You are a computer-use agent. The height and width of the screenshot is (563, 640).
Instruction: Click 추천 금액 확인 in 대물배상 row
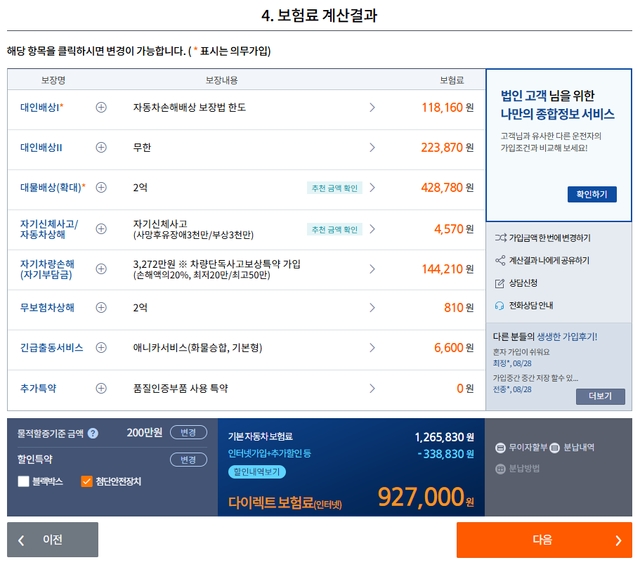[x=334, y=188]
